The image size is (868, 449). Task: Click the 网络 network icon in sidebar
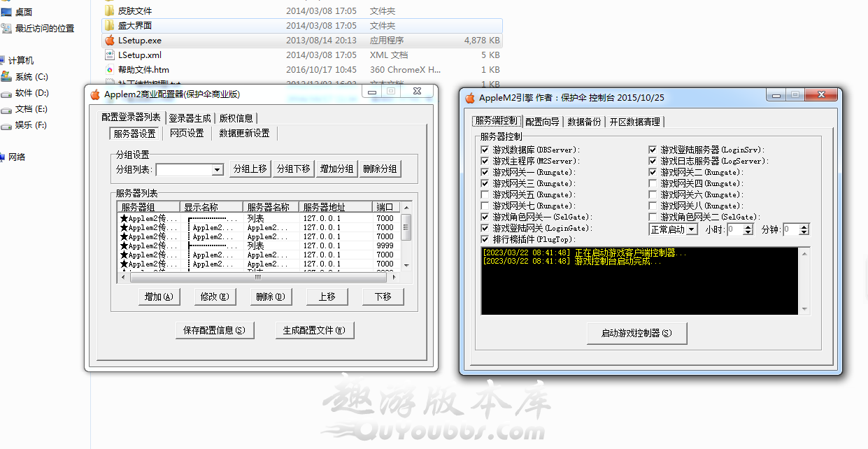[3, 157]
